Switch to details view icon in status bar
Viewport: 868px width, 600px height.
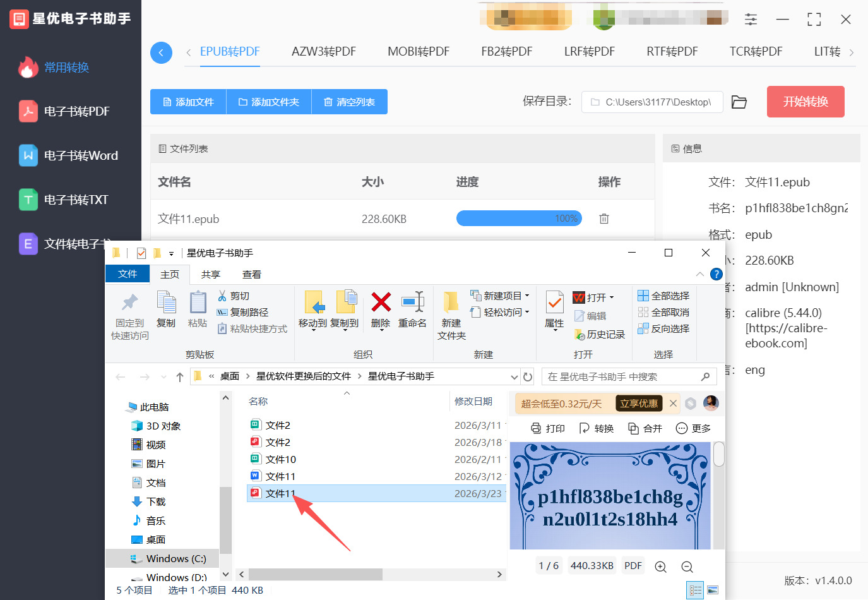pyautogui.click(x=696, y=590)
